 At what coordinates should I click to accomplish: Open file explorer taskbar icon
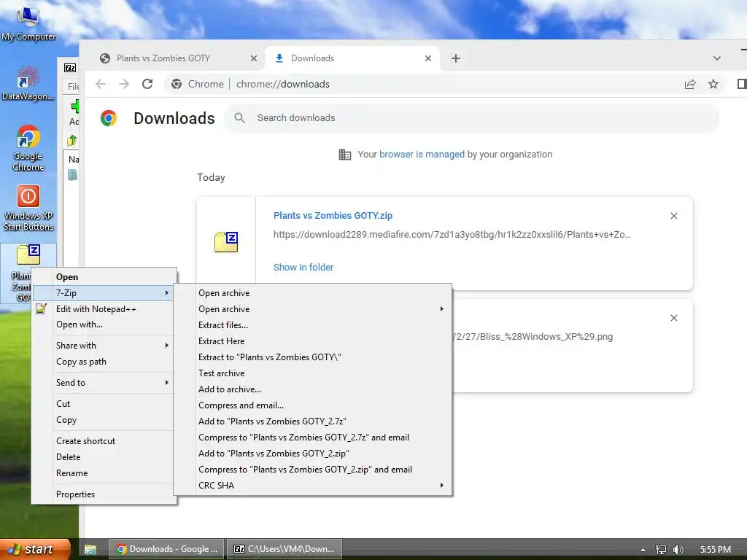[90, 550]
